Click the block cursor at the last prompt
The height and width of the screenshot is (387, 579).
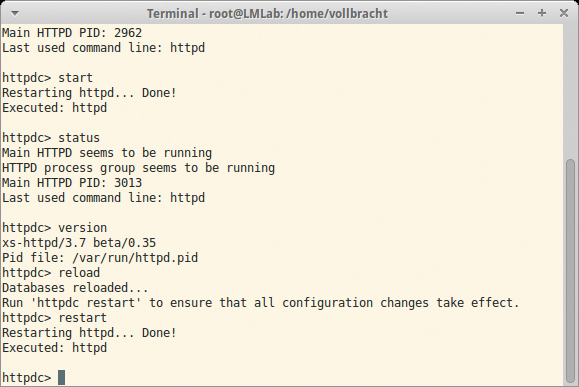pos(62,377)
